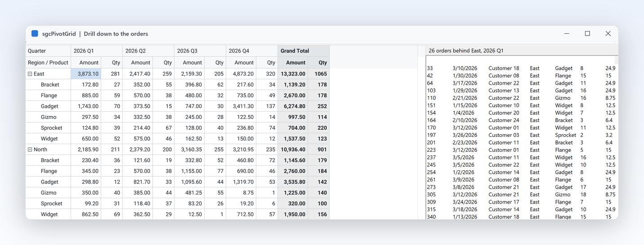Select the East Gadget Q4 amount 3,411.30

pos(241,106)
